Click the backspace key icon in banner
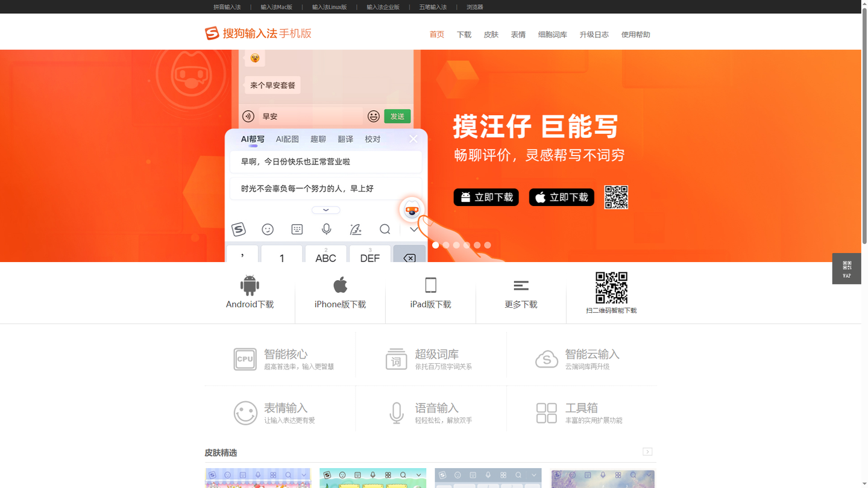This screenshot has height=488, width=868. click(x=409, y=257)
